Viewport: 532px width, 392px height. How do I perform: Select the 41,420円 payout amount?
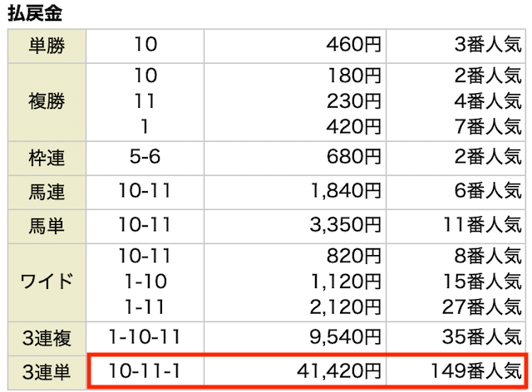coord(338,371)
